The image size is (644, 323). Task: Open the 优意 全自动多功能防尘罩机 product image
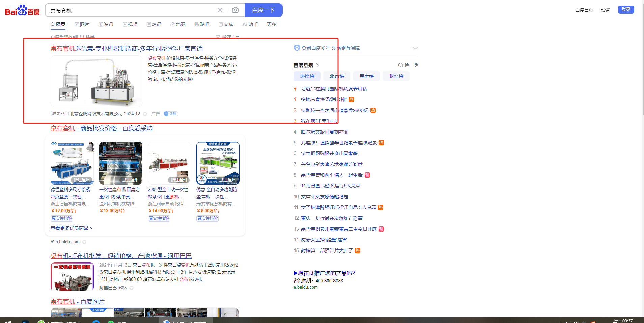point(218,163)
